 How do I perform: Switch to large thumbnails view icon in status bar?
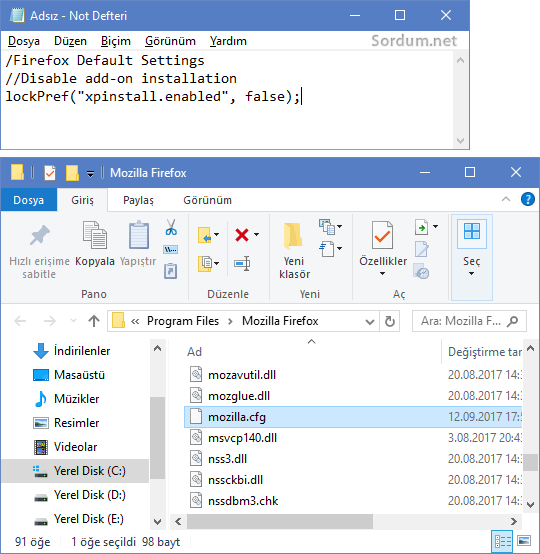click(x=524, y=541)
